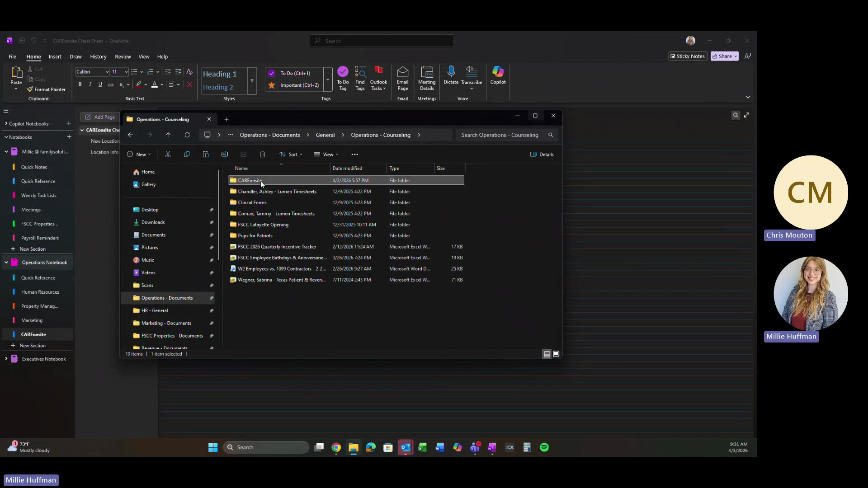
Task: Collapse the Operations Notebook section list
Action: tap(6, 263)
